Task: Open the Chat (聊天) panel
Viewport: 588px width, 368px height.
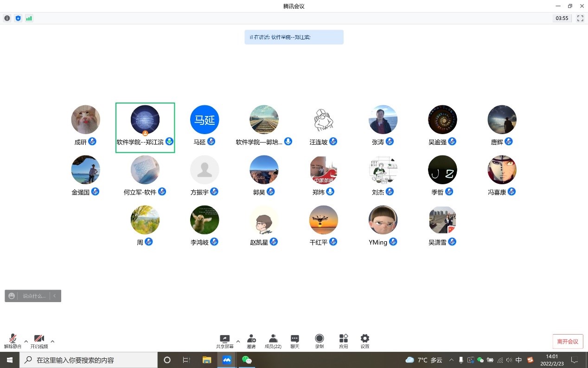Action: 294,341
